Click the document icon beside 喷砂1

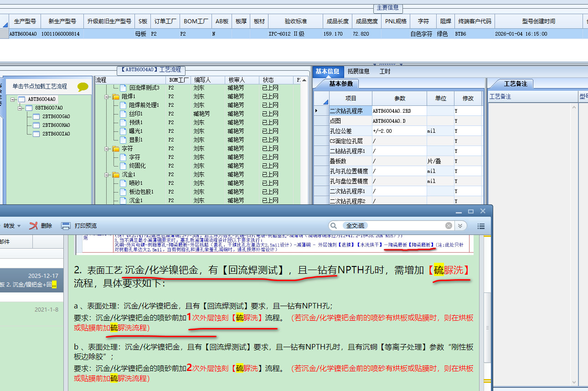(x=123, y=183)
